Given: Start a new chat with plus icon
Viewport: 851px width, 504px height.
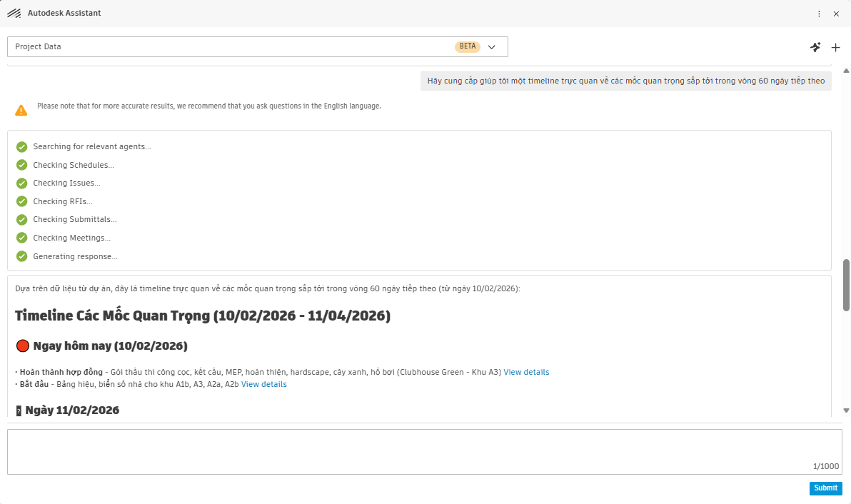Looking at the screenshot, I should (x=836, y=48).
